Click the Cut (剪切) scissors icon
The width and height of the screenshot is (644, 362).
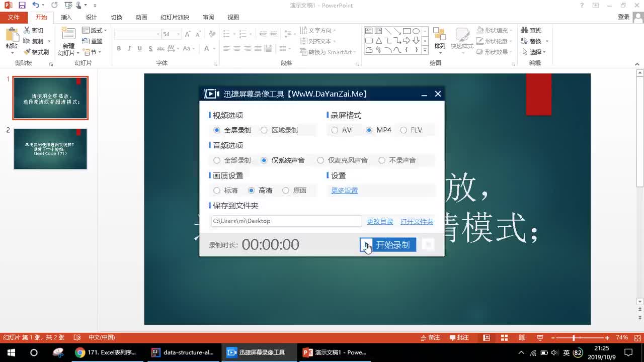(x=27, y=31)
